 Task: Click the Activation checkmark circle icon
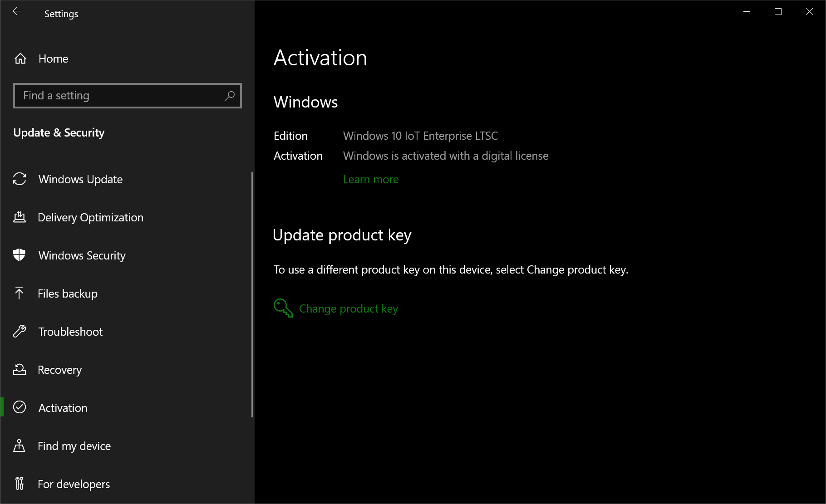tap(20, 407)
